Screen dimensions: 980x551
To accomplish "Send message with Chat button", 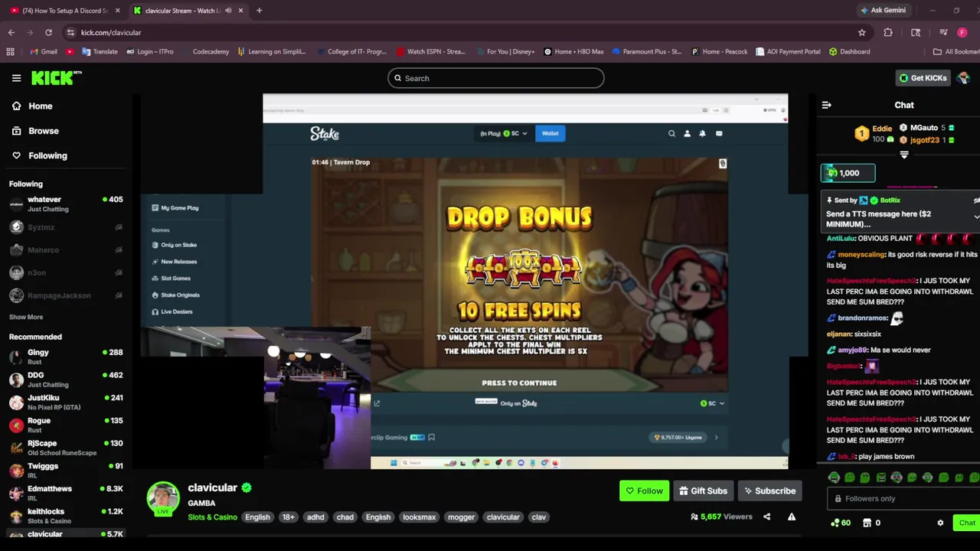I will (967, 523).
